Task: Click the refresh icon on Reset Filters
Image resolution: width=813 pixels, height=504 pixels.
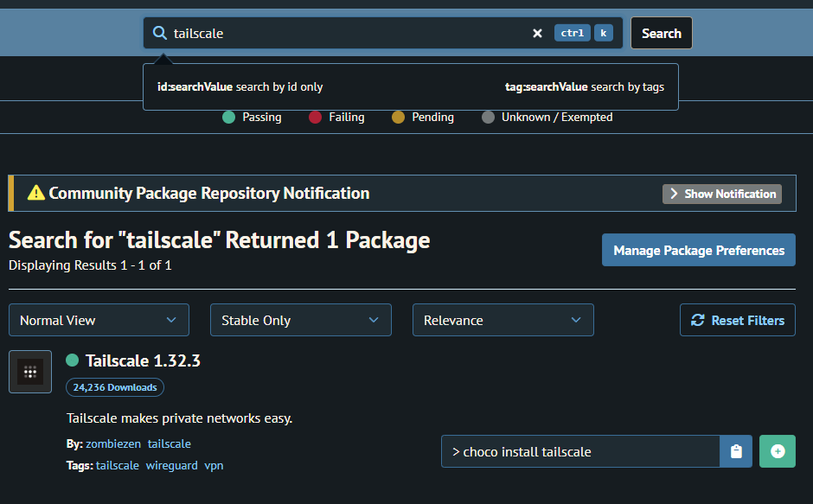Action: click(x=698, y=320)
